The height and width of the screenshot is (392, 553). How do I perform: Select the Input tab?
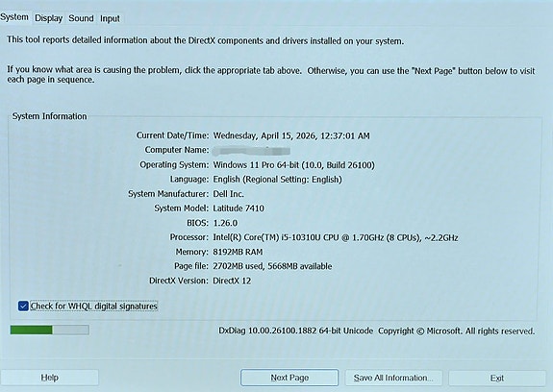click(110, 18)
